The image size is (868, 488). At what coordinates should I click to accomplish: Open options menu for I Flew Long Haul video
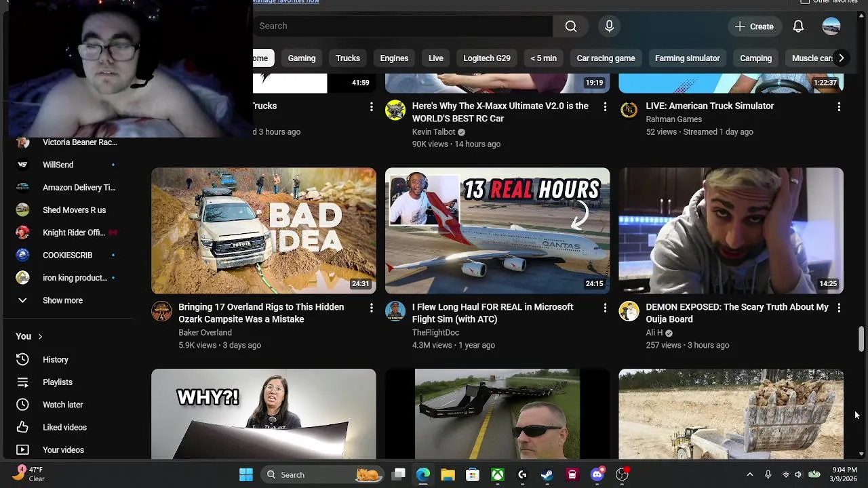(605, 308)
